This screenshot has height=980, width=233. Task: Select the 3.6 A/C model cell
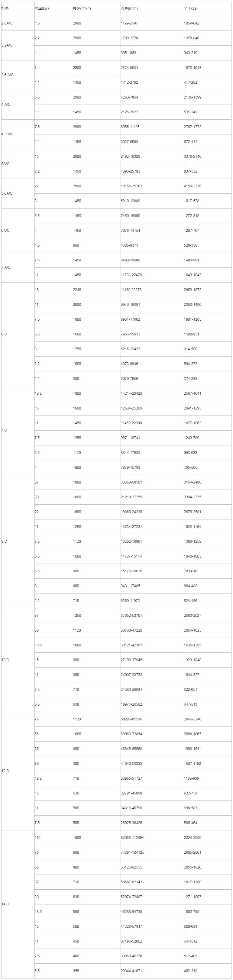pyautogui.click(x=7, y=75)
